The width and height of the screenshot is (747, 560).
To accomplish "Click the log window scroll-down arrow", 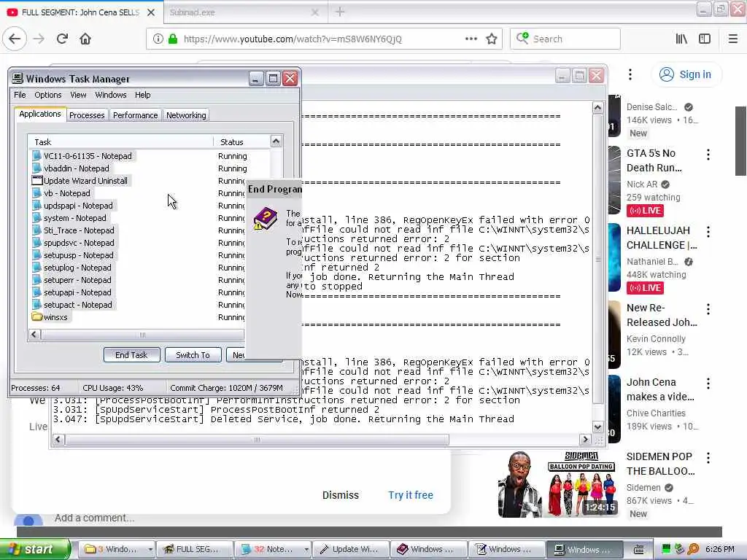I will click(x=597, y=427).
